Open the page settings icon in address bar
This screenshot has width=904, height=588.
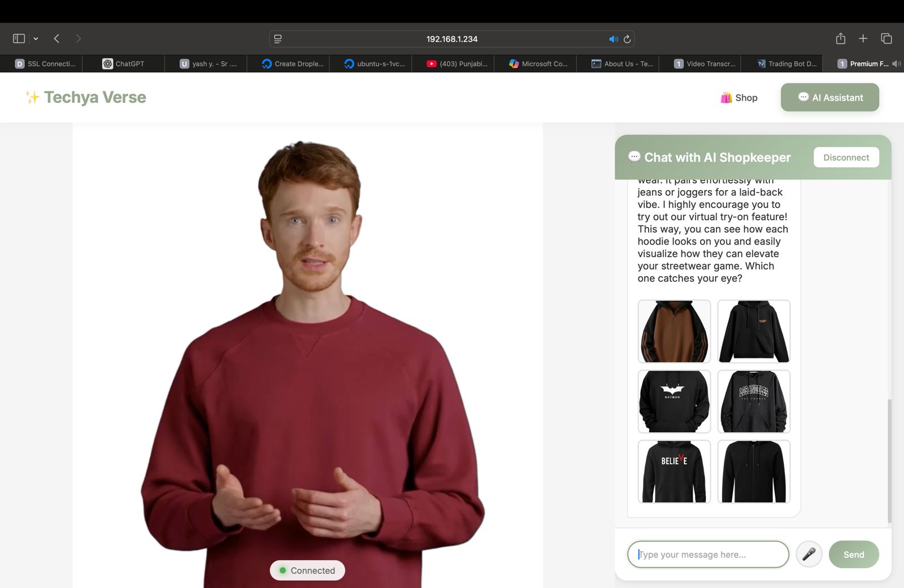(278, 39)
